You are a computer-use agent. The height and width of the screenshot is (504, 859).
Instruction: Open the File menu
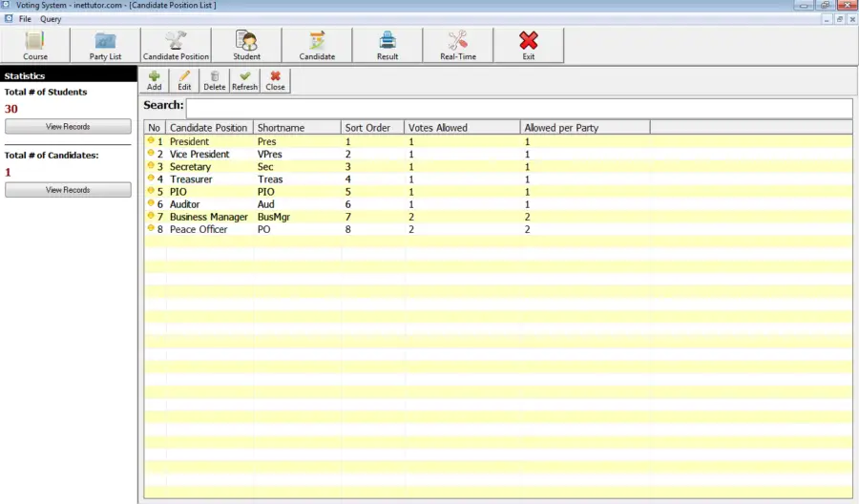pos(25,19)
